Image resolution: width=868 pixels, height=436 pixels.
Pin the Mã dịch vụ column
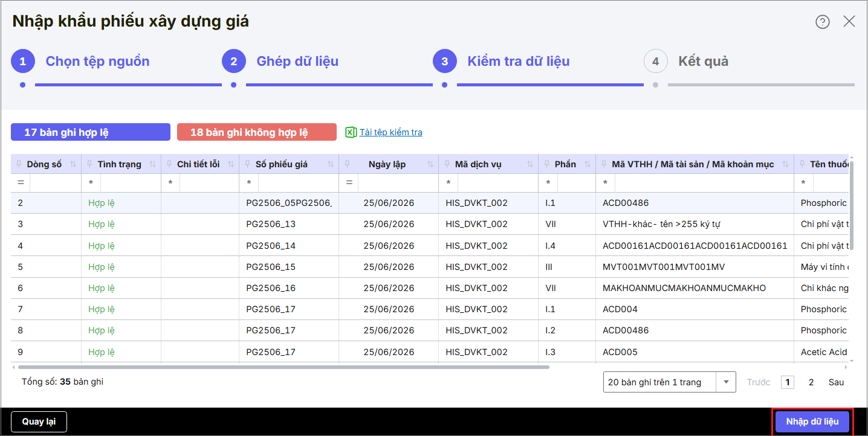[x=447, y=164]
